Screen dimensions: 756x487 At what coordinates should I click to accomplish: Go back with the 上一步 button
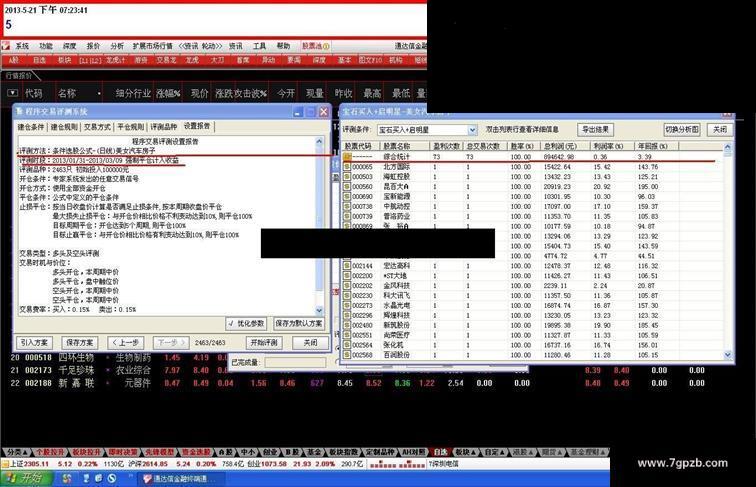pyautogui.click(x=125, y=342)
